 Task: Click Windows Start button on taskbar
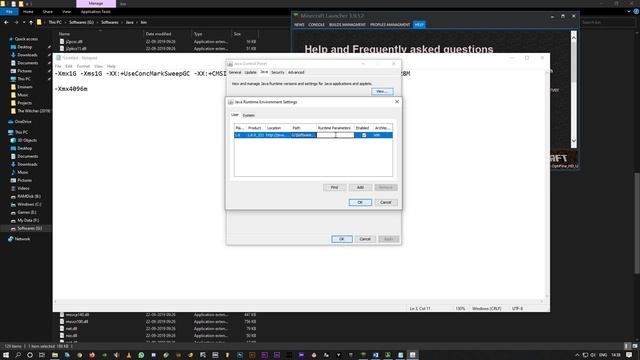pos(6,355)
